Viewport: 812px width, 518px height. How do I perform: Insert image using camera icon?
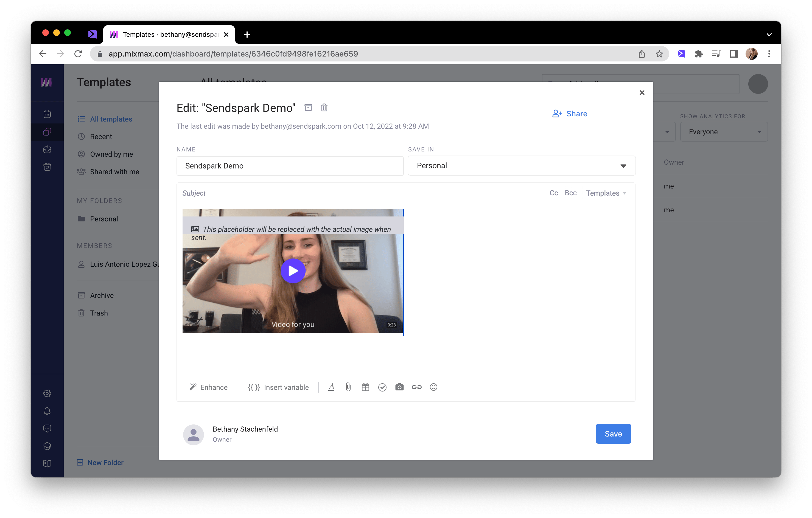pyautogui.click(x=399, y=387)
